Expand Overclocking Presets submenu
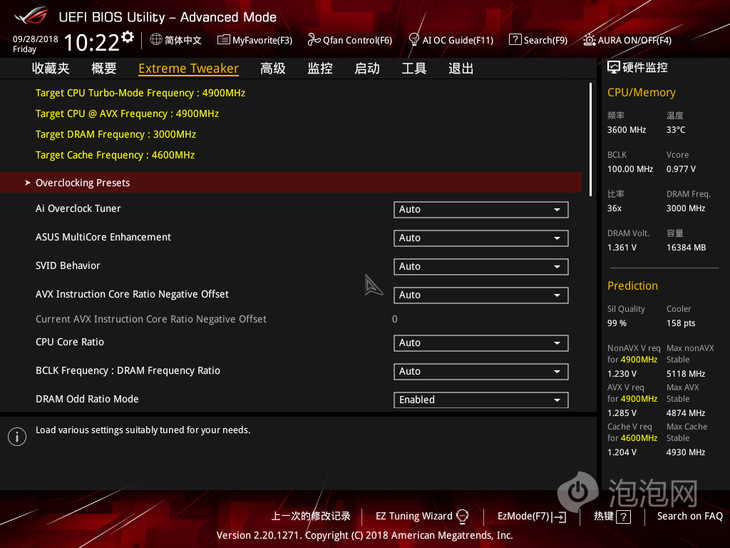The width and height of the screenshot is (730, 548). (x=291, y=183)
